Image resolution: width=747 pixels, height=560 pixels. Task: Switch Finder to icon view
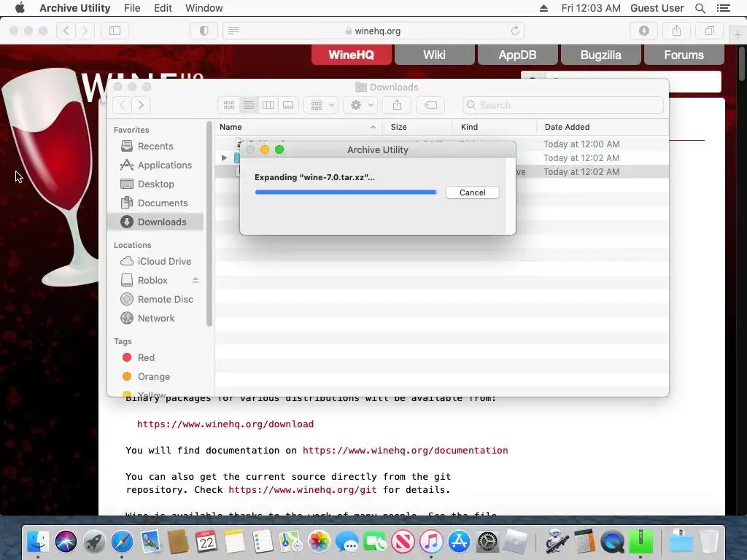pos(228,105)
